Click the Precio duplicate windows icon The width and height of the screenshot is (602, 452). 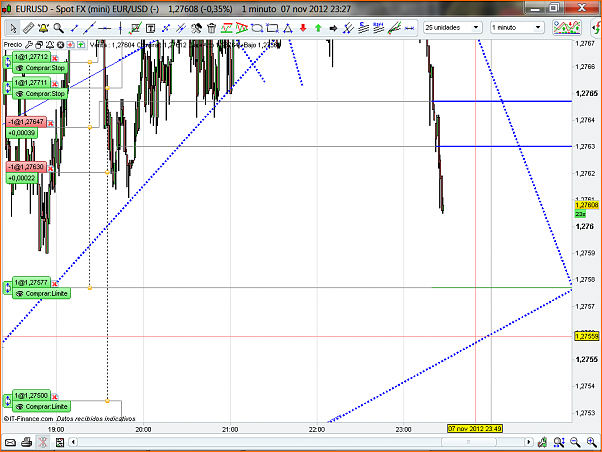[39, 45]
